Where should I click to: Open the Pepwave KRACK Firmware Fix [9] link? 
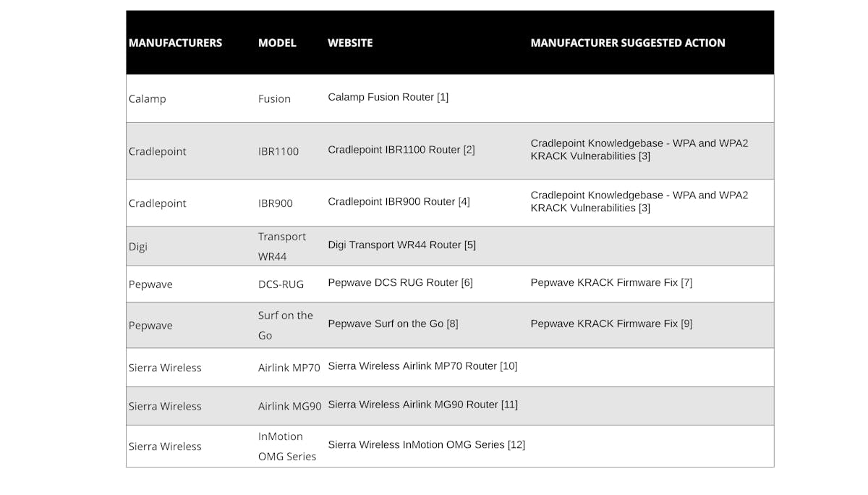(611, 323)
